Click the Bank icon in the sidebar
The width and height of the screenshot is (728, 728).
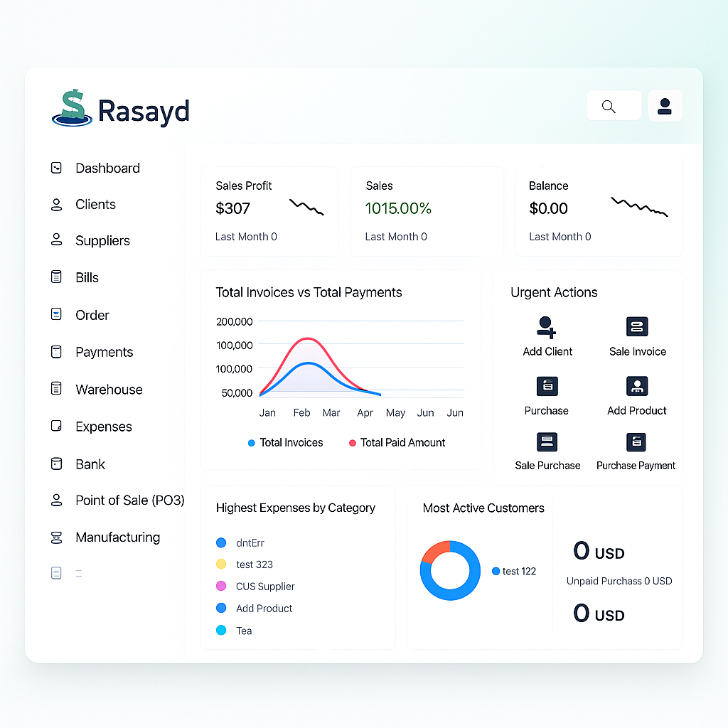pos(56,464)
